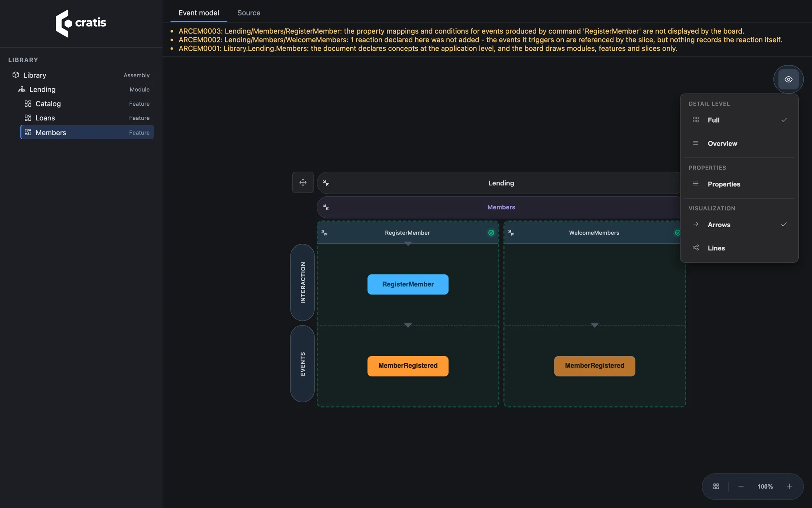Viewport: 812px width, 508px height.
Task: Click WelcomeMembers slice green check icon
Action: pos(678,233)
